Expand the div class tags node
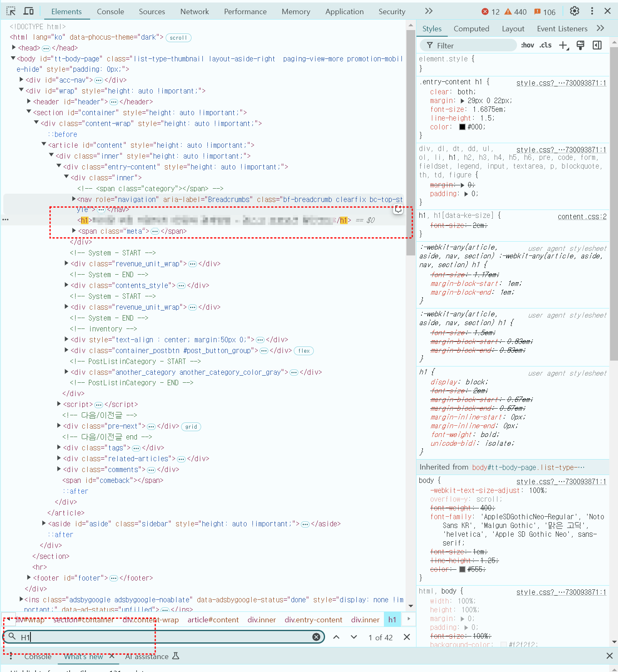 [59, 447]
